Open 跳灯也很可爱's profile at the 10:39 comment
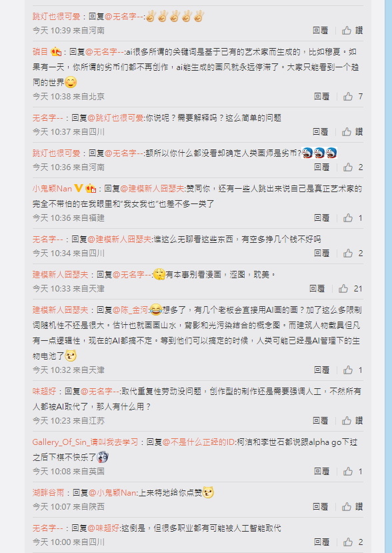This screenshot has width=392, height=553. (x=57, y=16)
